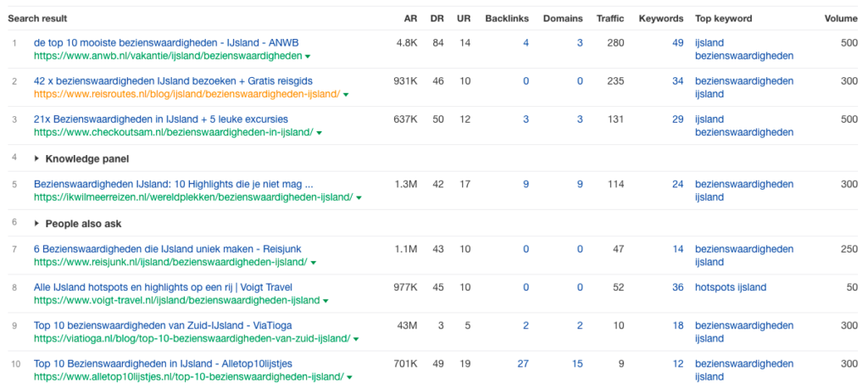868x388 pixels.
Task: Click keywords count 49 for ANWB result
Action: point(677,42)
